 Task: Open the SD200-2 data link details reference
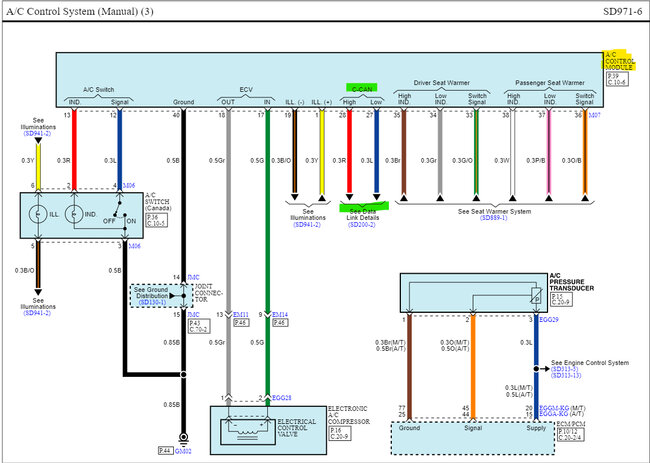click(x=362, y=225)
